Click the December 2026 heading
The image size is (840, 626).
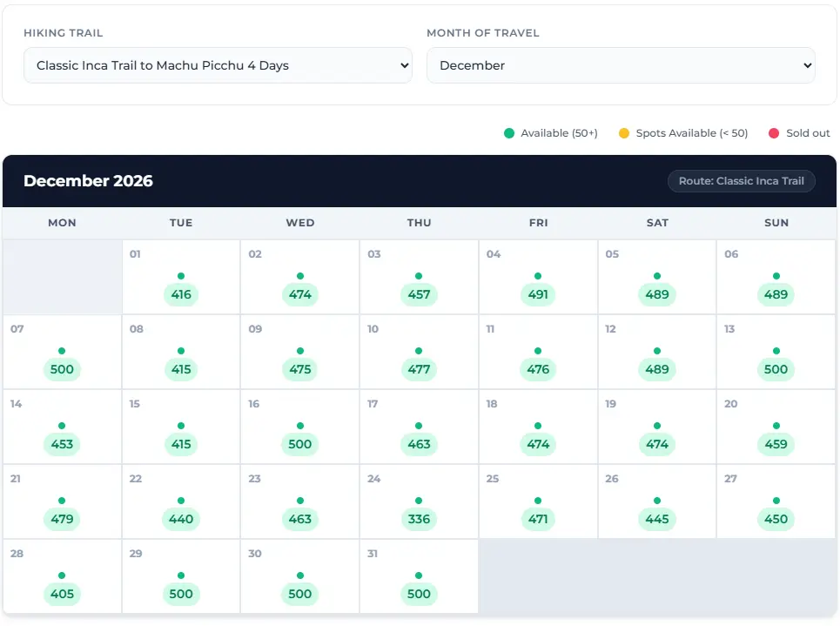[89, 181]
